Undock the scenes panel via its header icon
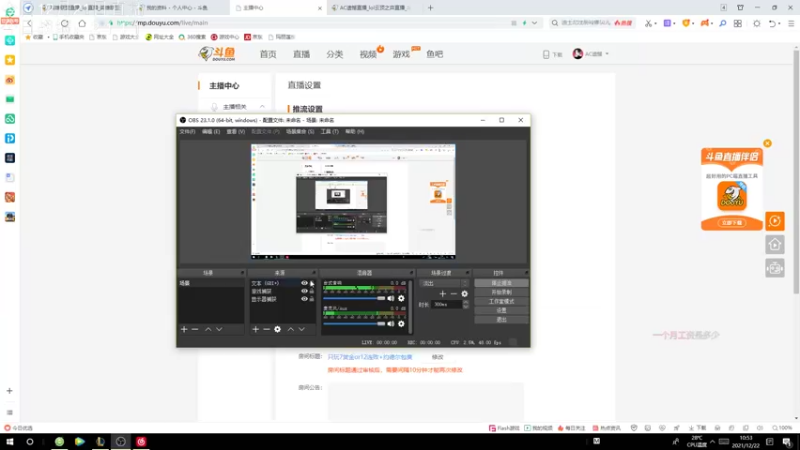Viewport: 800px width, 450px height. 242,273
